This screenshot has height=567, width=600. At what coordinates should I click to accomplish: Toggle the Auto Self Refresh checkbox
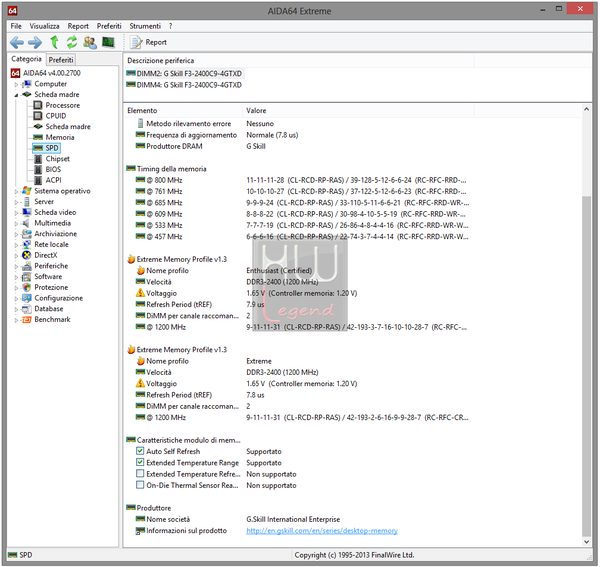pos(140,451)
